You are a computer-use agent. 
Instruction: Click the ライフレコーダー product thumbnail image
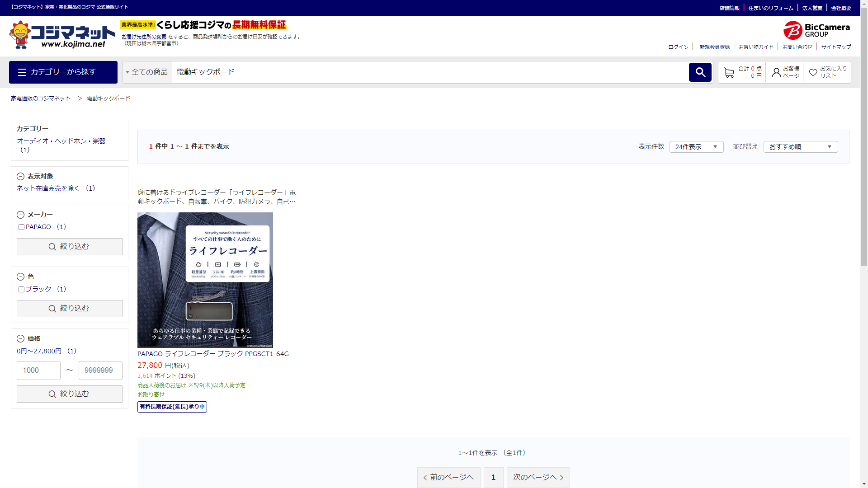[205, 280]
